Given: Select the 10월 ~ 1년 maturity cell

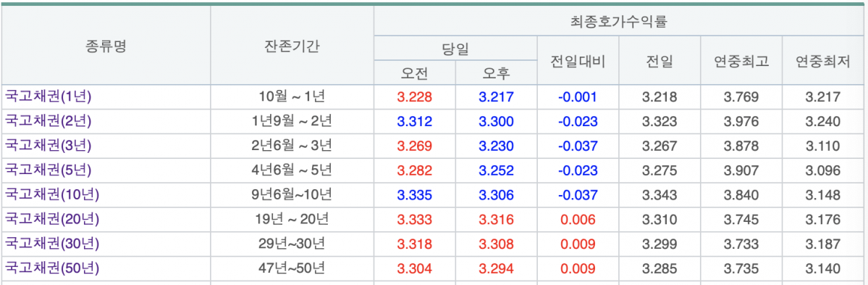Looking at the screenshot, I should (292, 97).
